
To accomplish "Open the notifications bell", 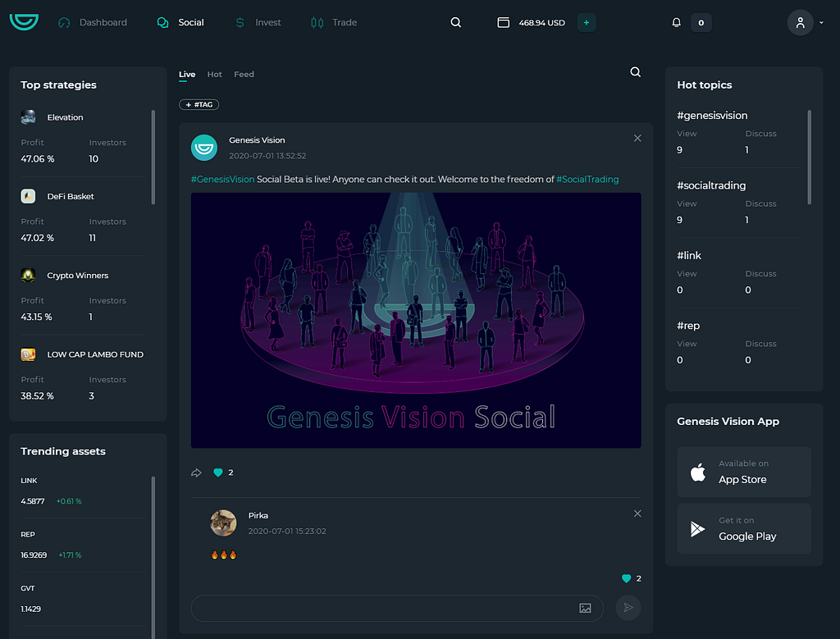I will tap(677, 22).
